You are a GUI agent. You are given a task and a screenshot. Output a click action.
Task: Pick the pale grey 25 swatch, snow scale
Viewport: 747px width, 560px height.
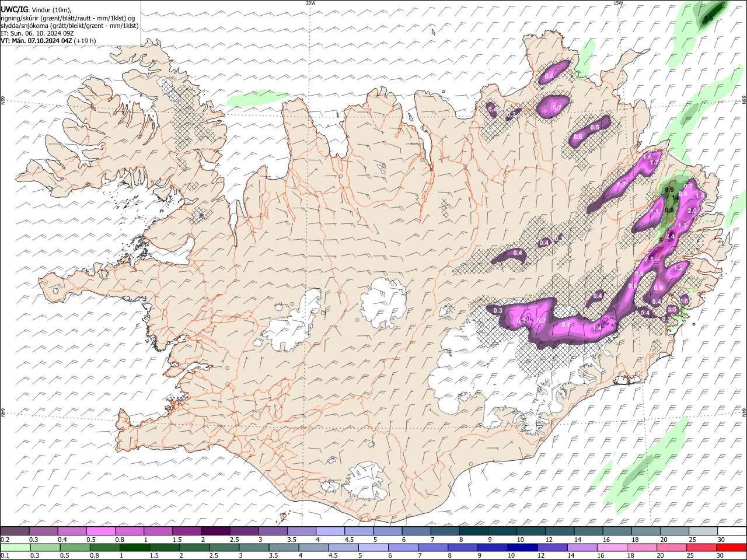coord(704,531)
